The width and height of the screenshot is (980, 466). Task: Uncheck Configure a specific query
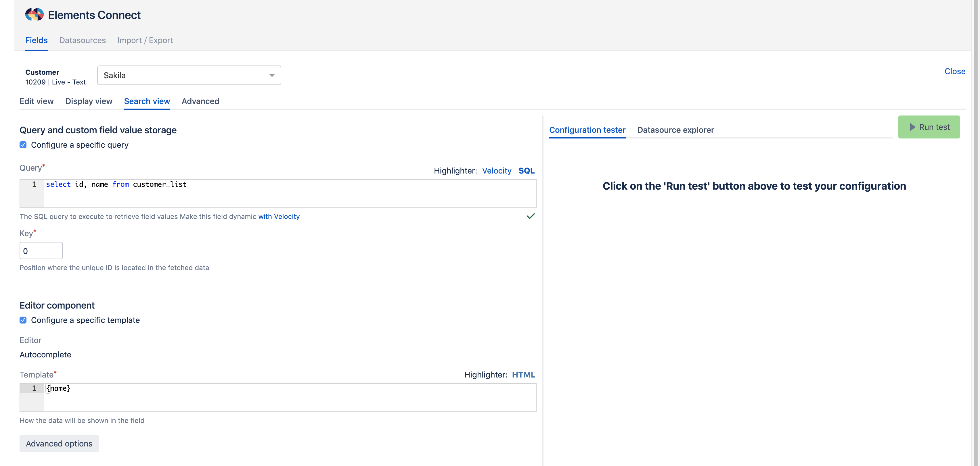click(23, 145)
